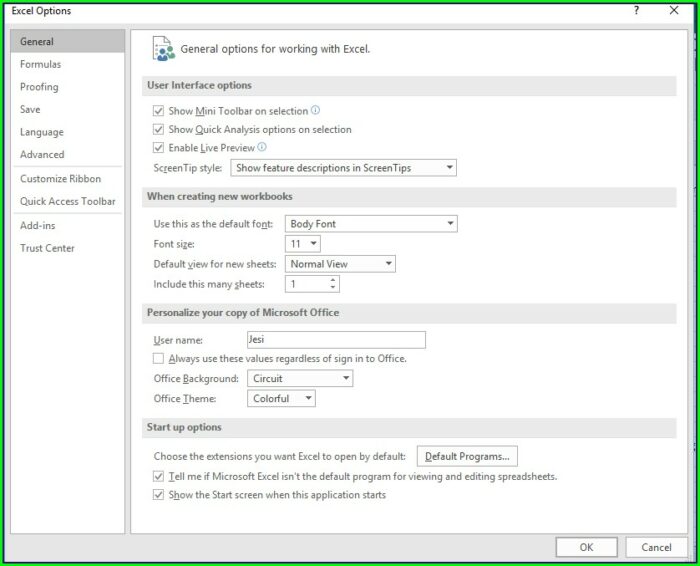Screen dimensions: 700x566
Task: Click 'General options for working with Excel' heading
Action: tap(275, 49)
